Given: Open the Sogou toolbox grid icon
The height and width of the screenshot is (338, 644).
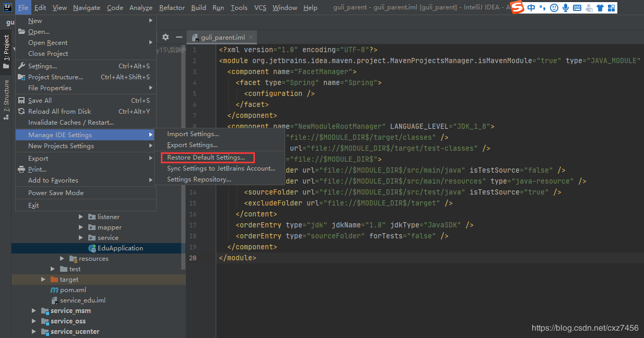Looking at the screenshot, I should (x=611, y=8).
